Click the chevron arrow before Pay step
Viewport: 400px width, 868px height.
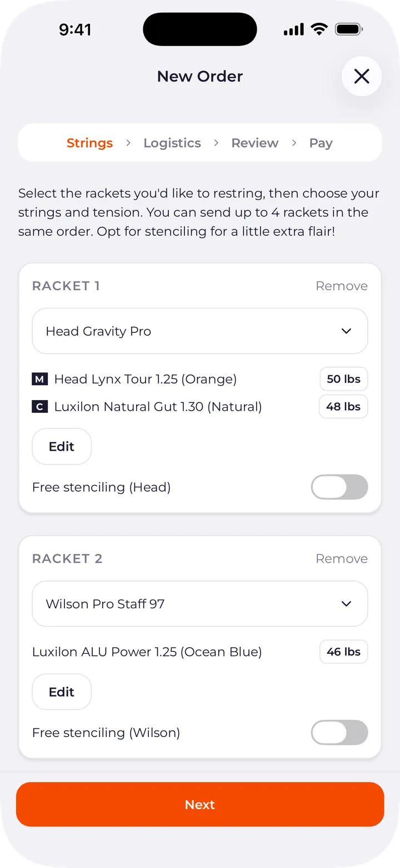point(294,143)
